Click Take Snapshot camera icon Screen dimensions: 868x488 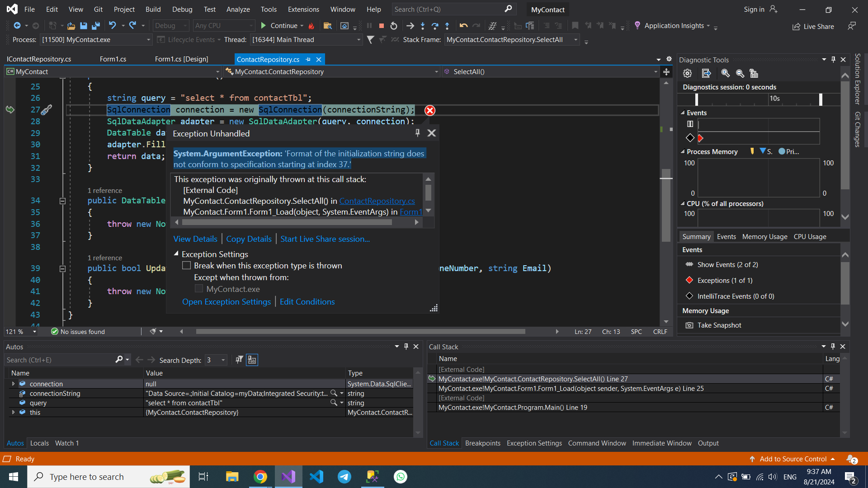tap(689, 325)
